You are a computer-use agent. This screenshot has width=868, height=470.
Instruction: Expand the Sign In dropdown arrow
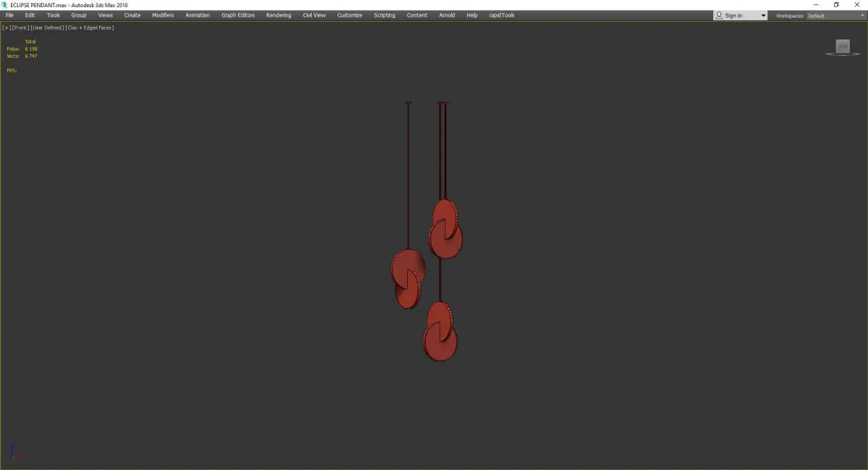pos(762,16)
